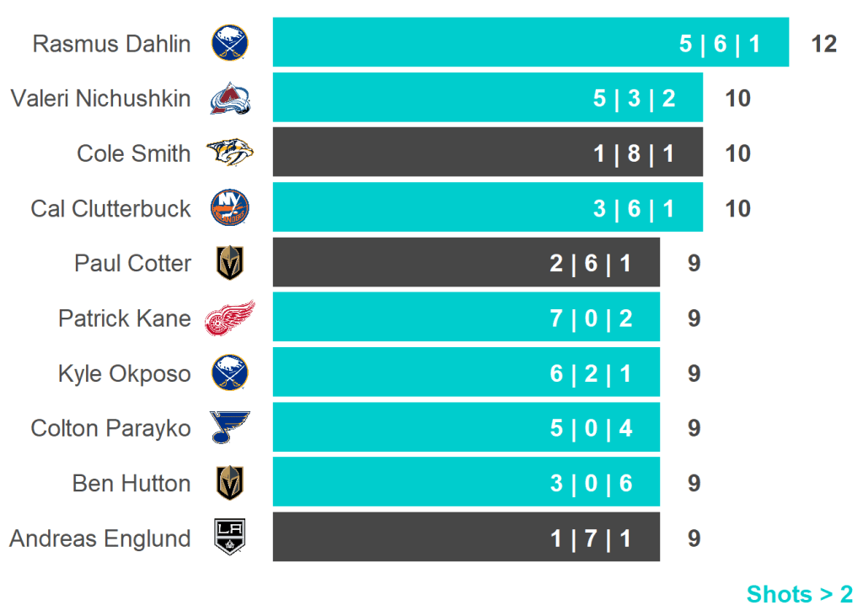Click the New York Islanders logo
Image resolution: width=863 pixels, height=616 pixels.
(x=229, y=208)
